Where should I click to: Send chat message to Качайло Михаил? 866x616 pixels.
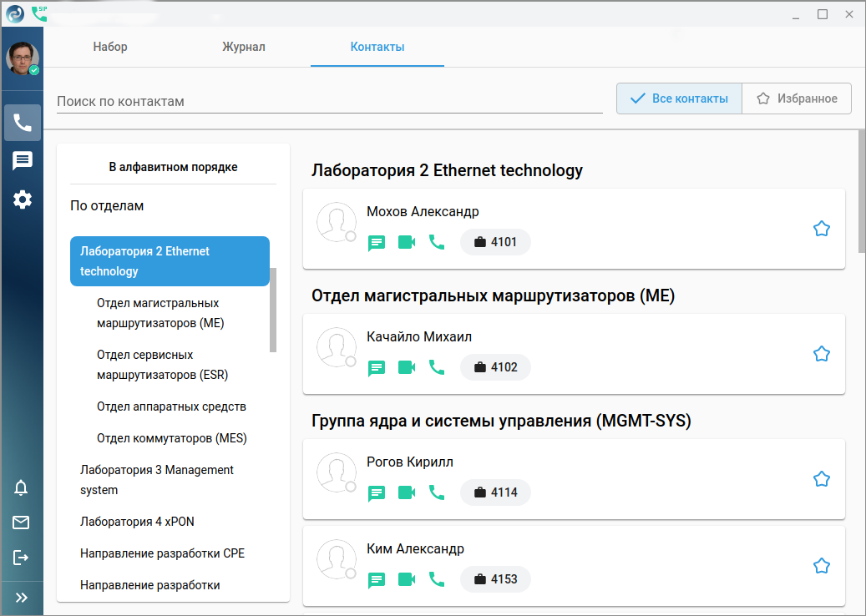pos(377,367)
